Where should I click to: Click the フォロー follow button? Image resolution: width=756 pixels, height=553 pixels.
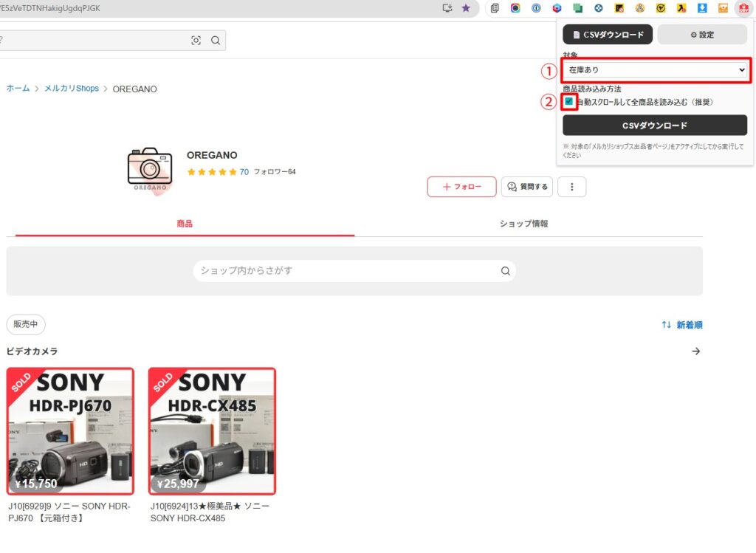(x=461, y=187)
